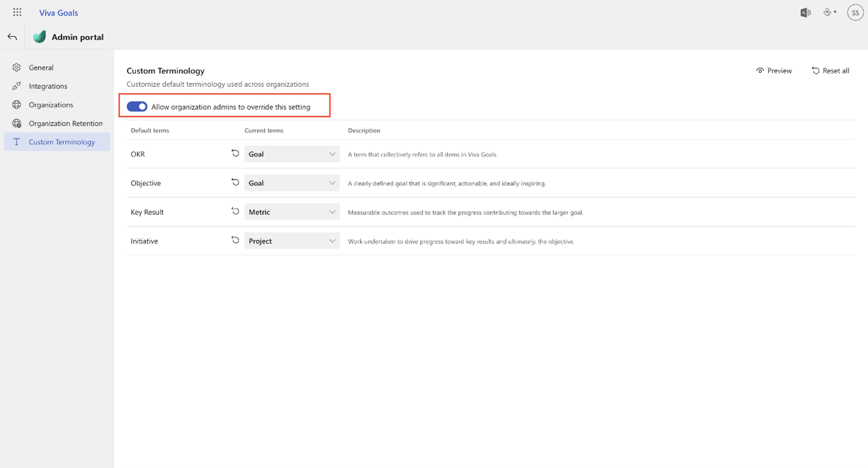Open the Initiative Project dropdown
The image size is (868, 468).
click(292, 242)
